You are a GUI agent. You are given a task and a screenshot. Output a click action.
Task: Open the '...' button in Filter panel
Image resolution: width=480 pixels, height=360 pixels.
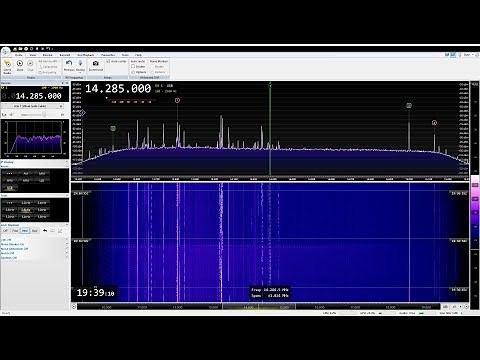click(x=10, y=203)
